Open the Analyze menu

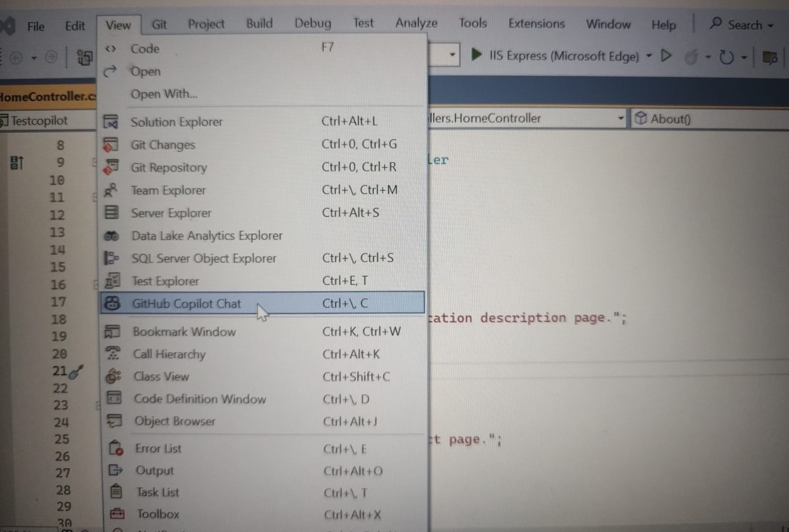416,23
